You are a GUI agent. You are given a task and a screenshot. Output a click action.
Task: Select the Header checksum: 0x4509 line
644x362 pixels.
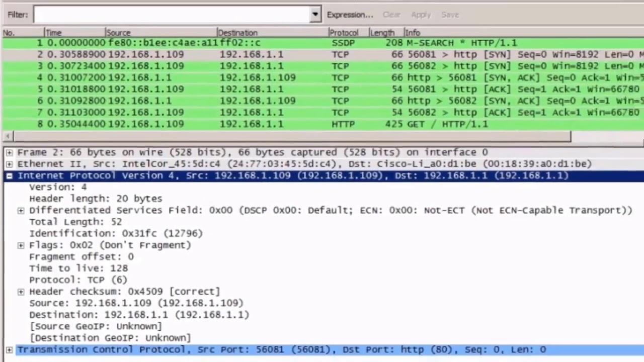pos(125,291)
